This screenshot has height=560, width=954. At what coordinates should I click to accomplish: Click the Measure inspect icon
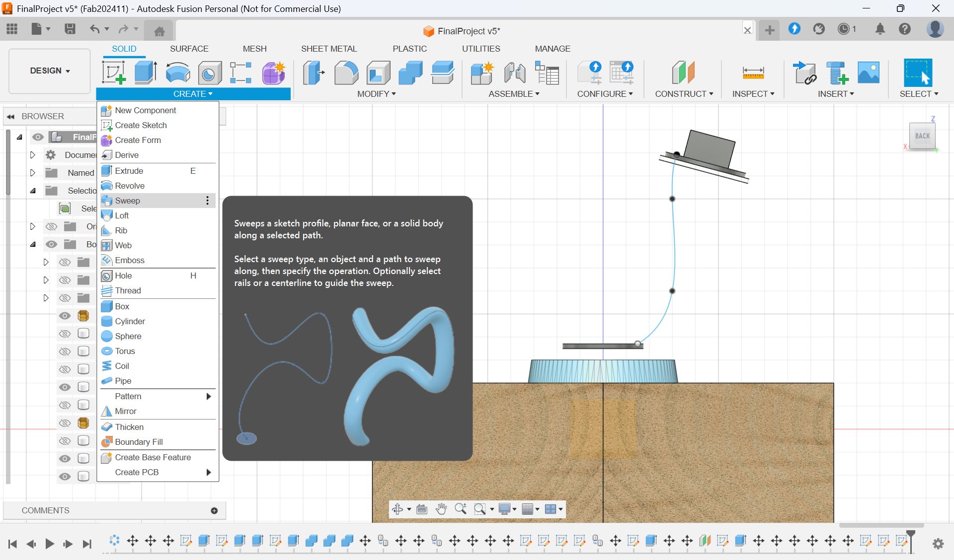point(753,72)
